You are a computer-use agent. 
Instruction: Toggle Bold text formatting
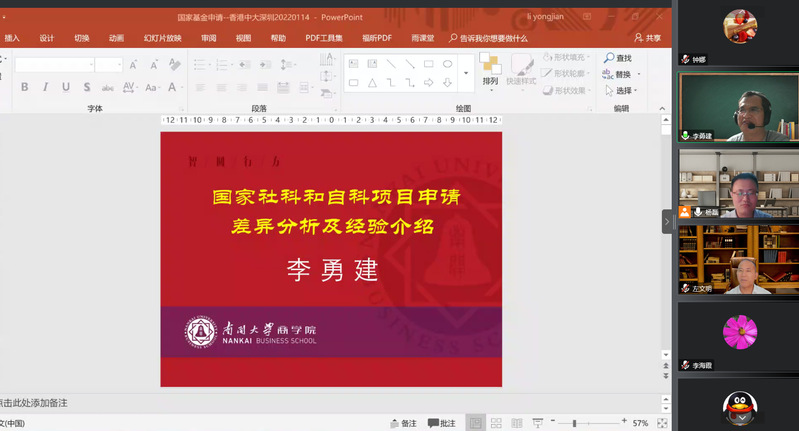tap(25, 87)
